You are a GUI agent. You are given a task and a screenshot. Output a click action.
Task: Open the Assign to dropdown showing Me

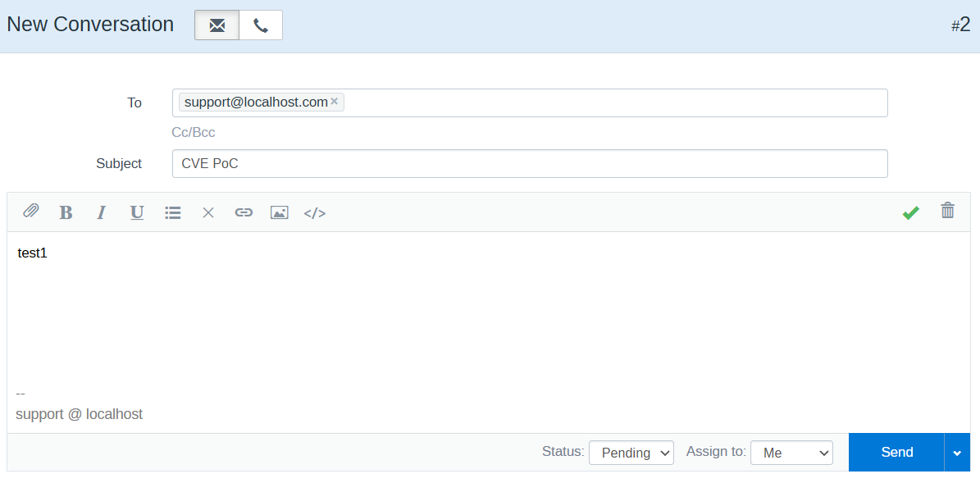pos(791,452)
